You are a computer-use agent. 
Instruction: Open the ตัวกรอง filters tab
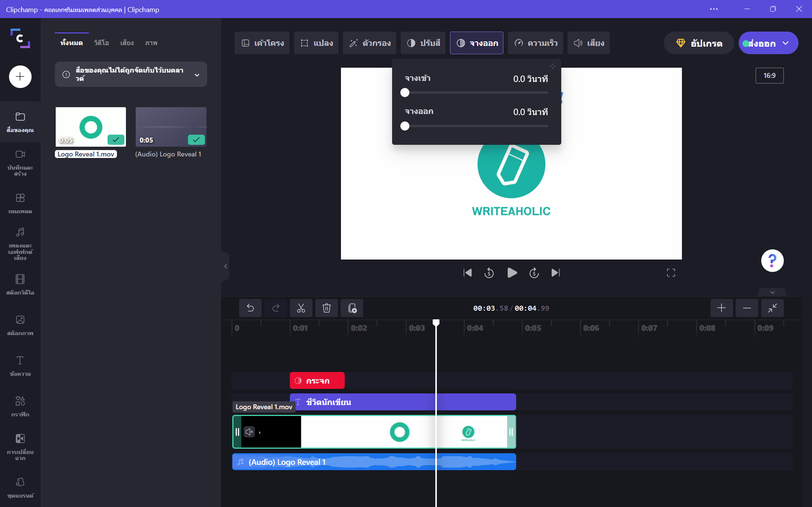click(370, 43)
